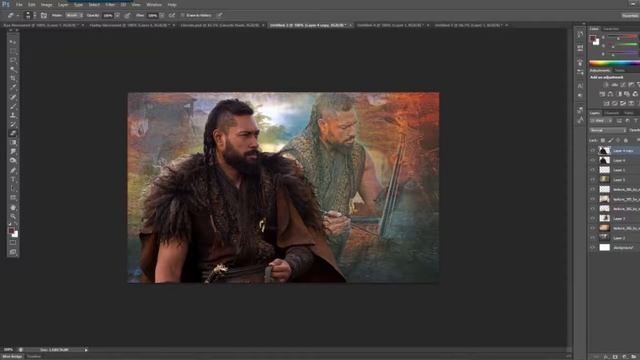Viewport: 640px width, 360px height.
Task: Switch to the Styles tab
Action: [620, 71]
